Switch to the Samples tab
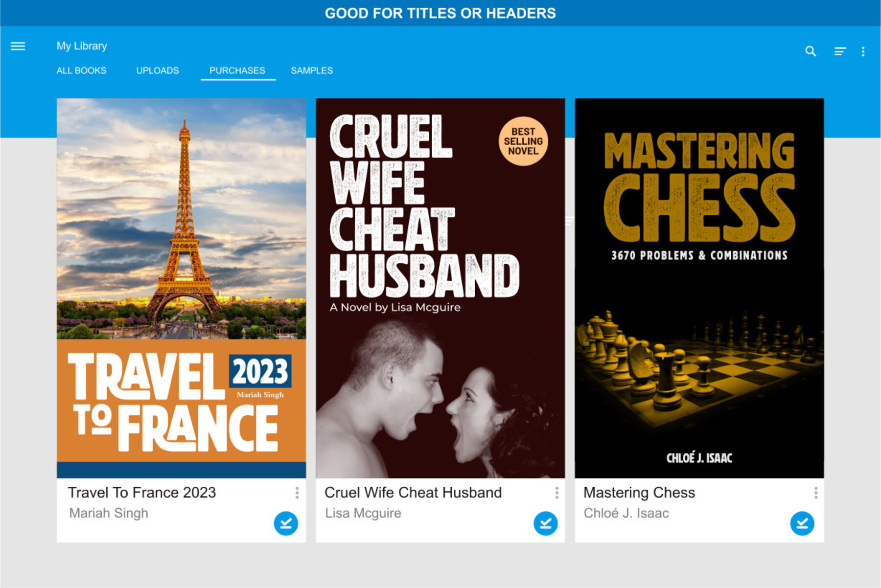This screenshot has height=588, width=881. [x=312, y=70]
